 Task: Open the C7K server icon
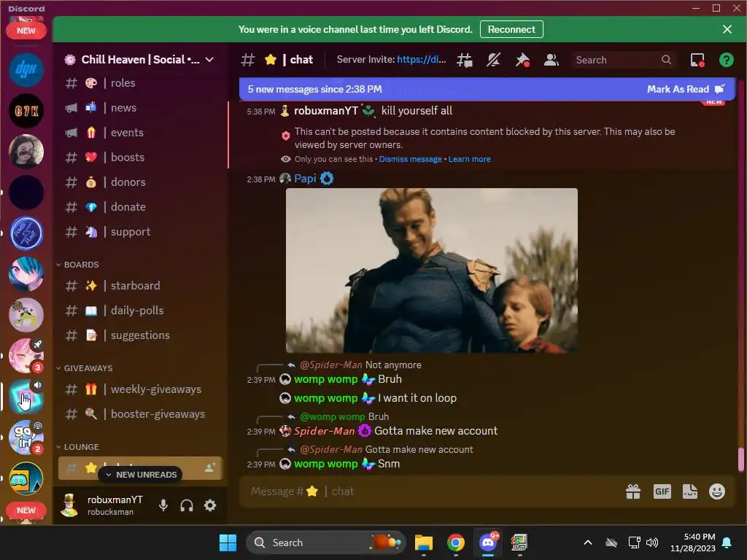[x=26, y=111]
